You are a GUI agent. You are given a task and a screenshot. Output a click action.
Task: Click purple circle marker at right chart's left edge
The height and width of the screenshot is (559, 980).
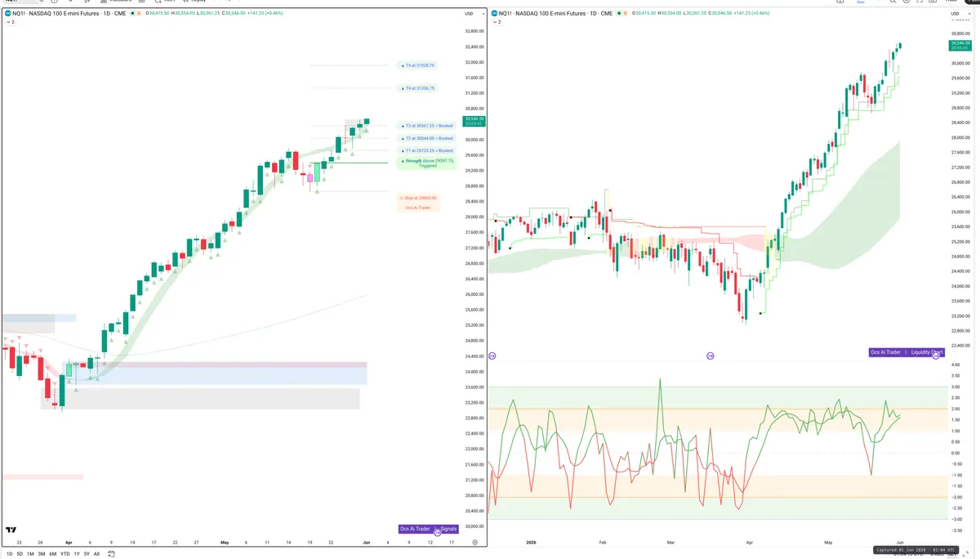coord(492,356)
